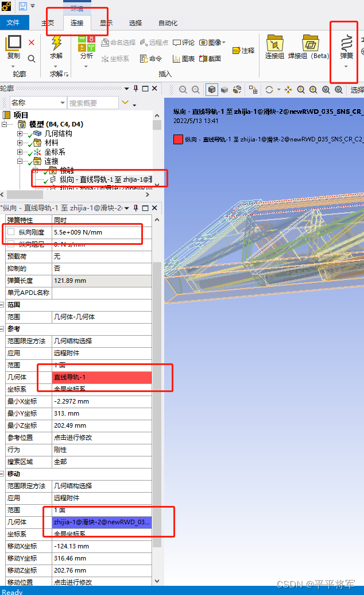Open the Name (名称) filter dropdown
Image resolution: width=364 pixels, height=595 pixels.
(x=63, y=103)
